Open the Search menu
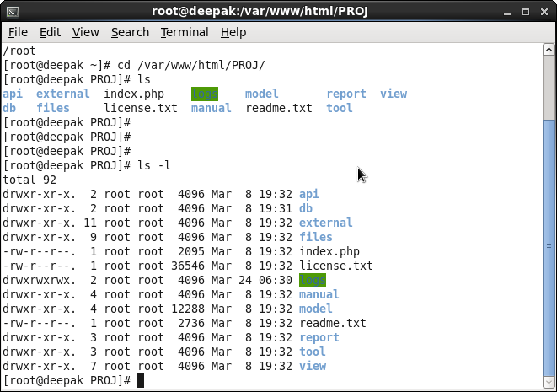The width and height of the screenshot is (557, 392). 130,32
